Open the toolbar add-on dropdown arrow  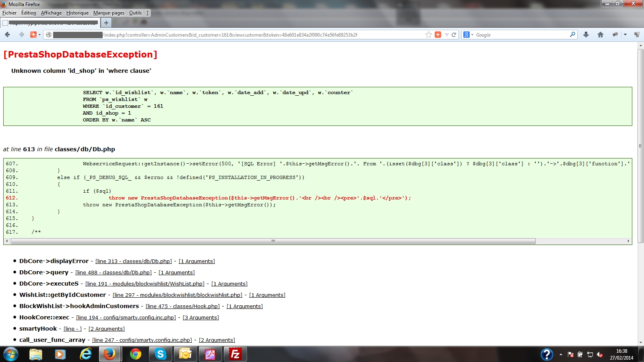(625, 35)
